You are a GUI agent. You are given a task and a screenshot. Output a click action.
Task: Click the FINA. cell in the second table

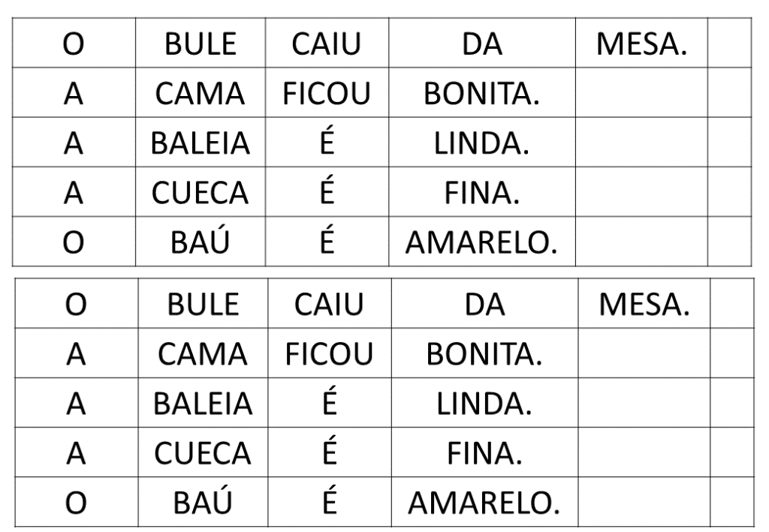click(x=484, y=453)
